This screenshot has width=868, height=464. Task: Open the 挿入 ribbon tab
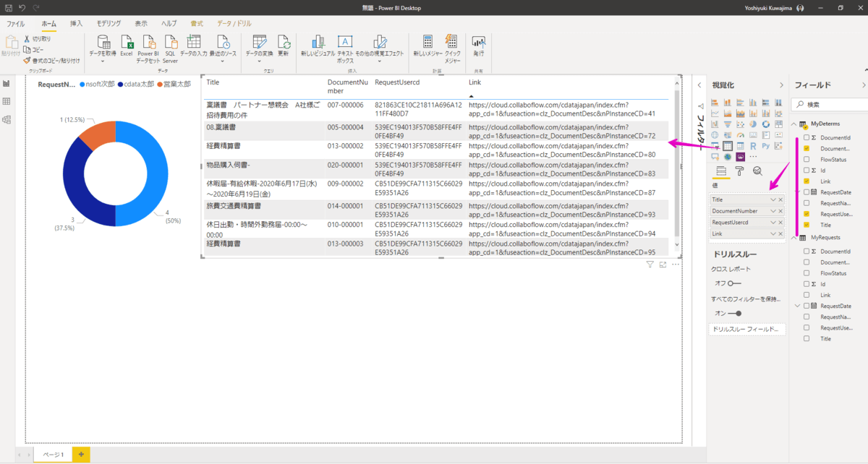(76, 24)
